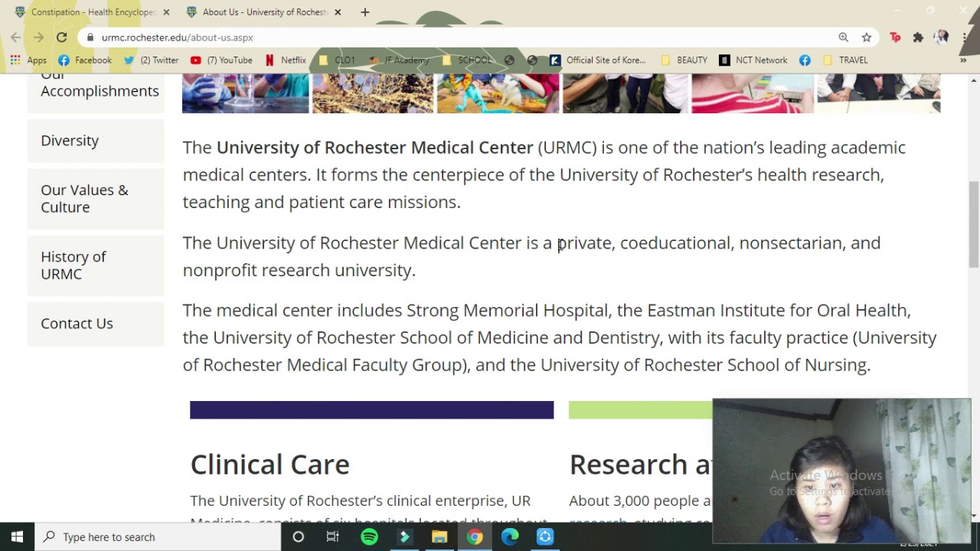The width and height of the screenshot is (980, 551).
Task: Click the Strong Memorial Hospital text
Action: click(x=507, y=310)
